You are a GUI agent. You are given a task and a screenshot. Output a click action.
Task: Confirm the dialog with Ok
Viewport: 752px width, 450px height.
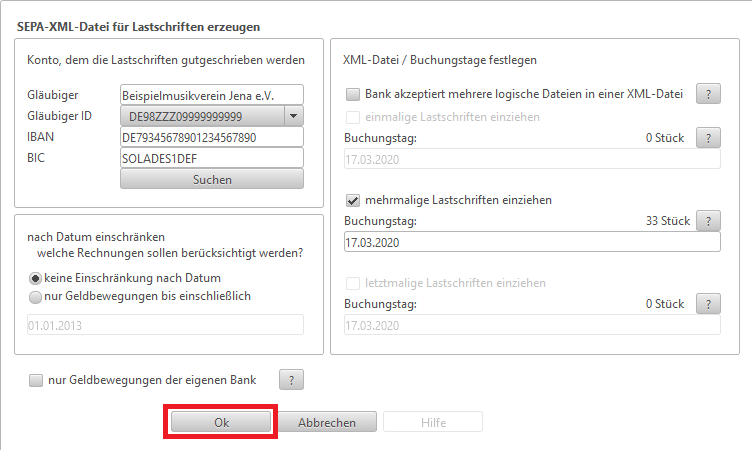click(221, 423)
